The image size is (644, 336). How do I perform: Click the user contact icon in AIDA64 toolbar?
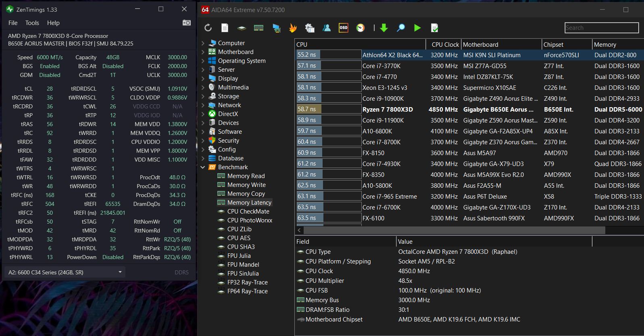(327, 28)
